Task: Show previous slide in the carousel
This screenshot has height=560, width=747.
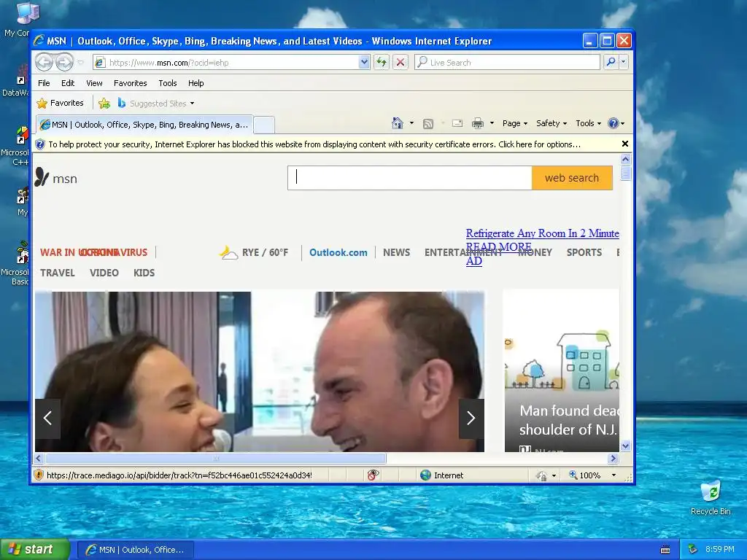Action: (47, 418)
